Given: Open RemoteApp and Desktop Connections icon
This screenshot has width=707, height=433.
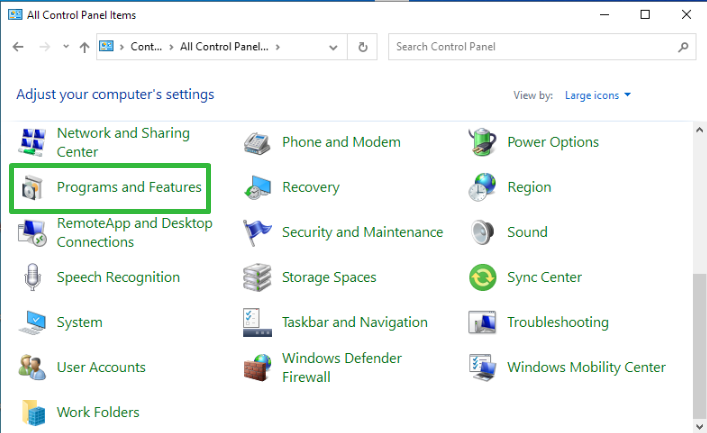Looking at the screenshot, I should point(32,232).
